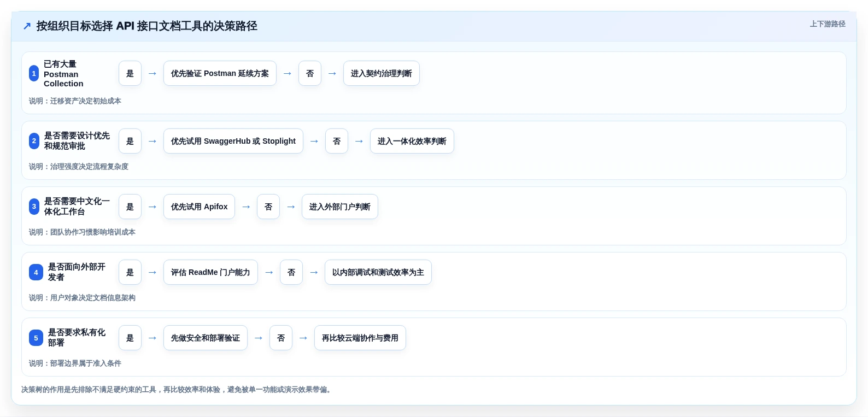Open 评估 ReadMe 门户能力 node
The width and height of the screenshot is (868, 417).
[x=210, y=272]
